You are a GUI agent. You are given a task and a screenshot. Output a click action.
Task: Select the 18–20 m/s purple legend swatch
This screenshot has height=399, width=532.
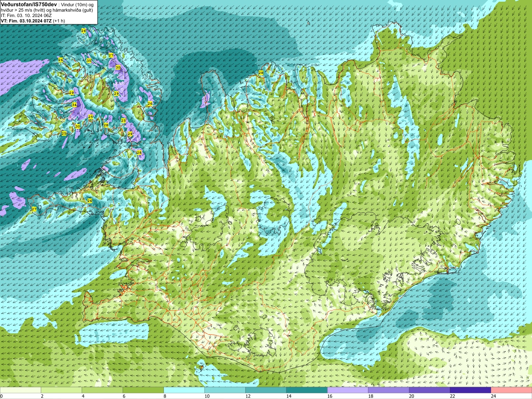coord(389,390)
